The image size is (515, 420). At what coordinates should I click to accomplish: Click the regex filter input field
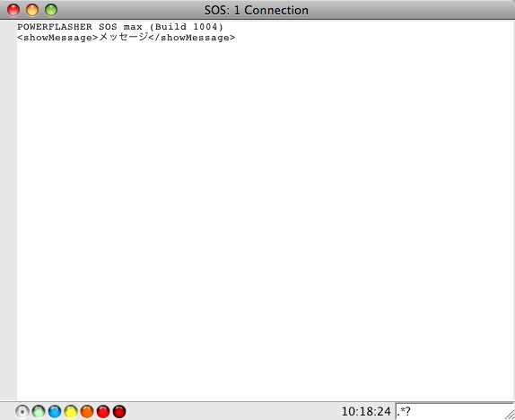(450, 411)
